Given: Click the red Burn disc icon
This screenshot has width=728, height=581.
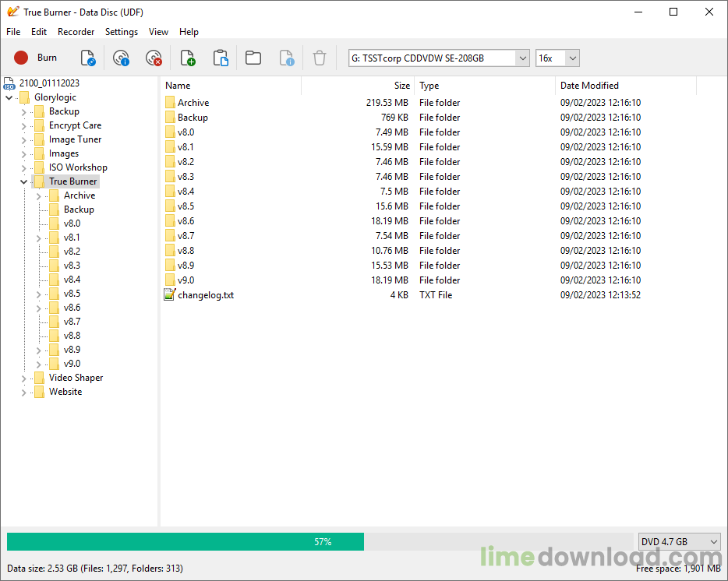Looking at the screenshot, I should coord(21,58).
